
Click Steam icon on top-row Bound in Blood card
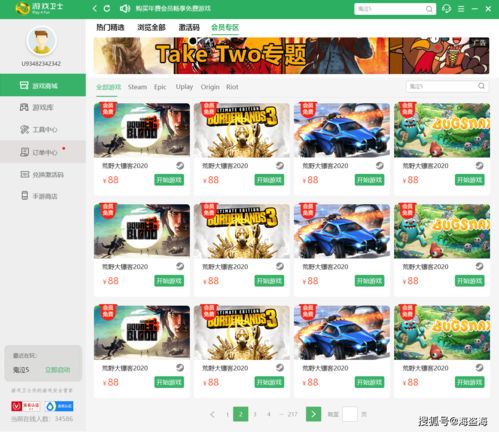(x=180, y=165)
